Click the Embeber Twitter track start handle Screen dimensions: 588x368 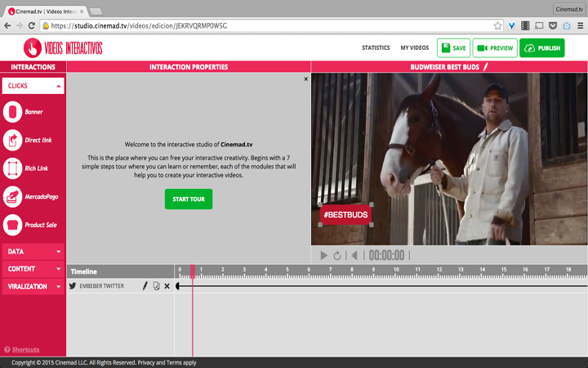coord(178,286)
